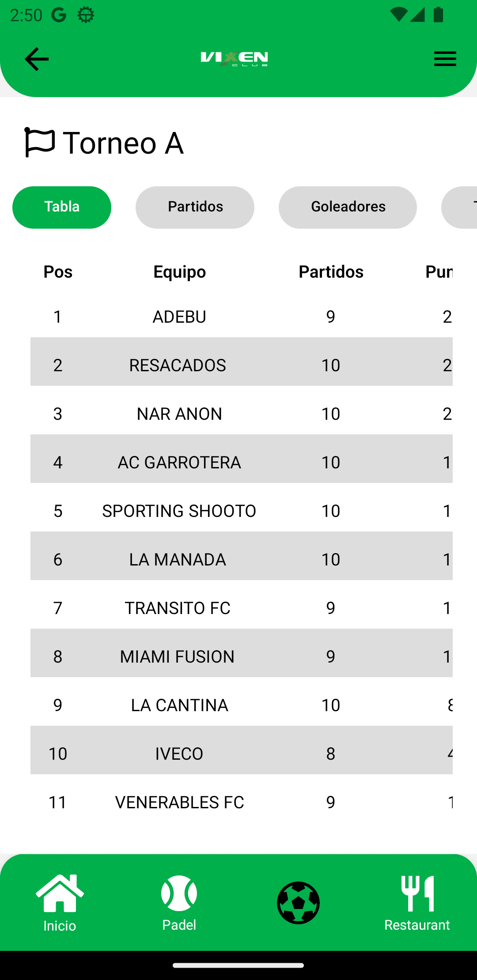477x980 pixels.
Task: Tap the partially visible fourth tab
Action: [x=462, y=207]
